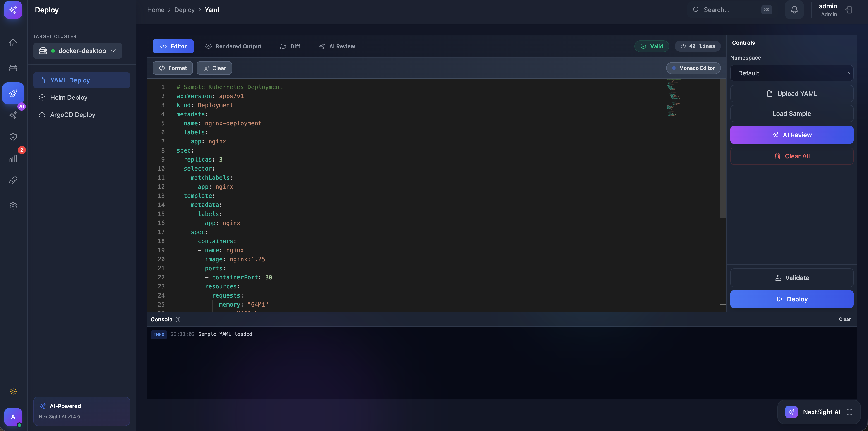This screenshot has width=868, height=431.
Task: Toggle light theme with the sun icon
Action: tap(13, 391)
